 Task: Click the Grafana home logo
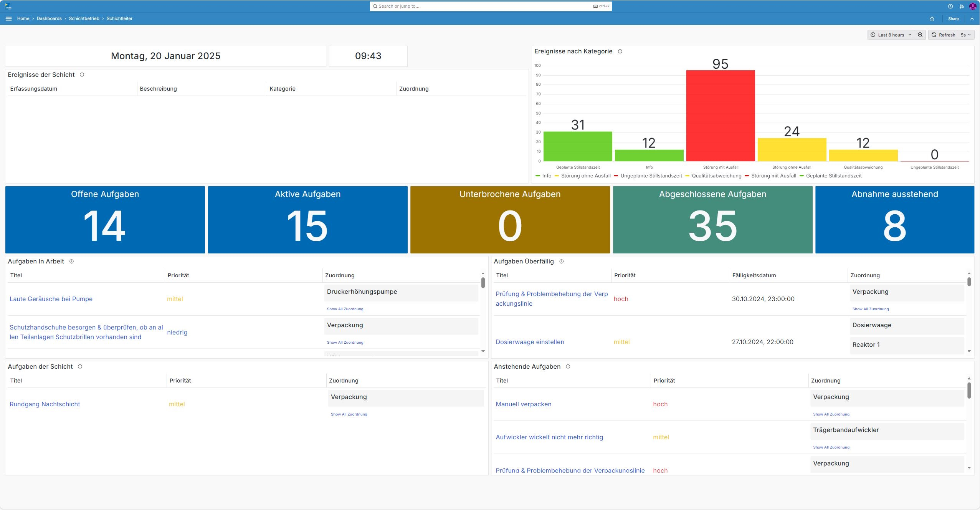pyautogui.click(x=8, y=6)
